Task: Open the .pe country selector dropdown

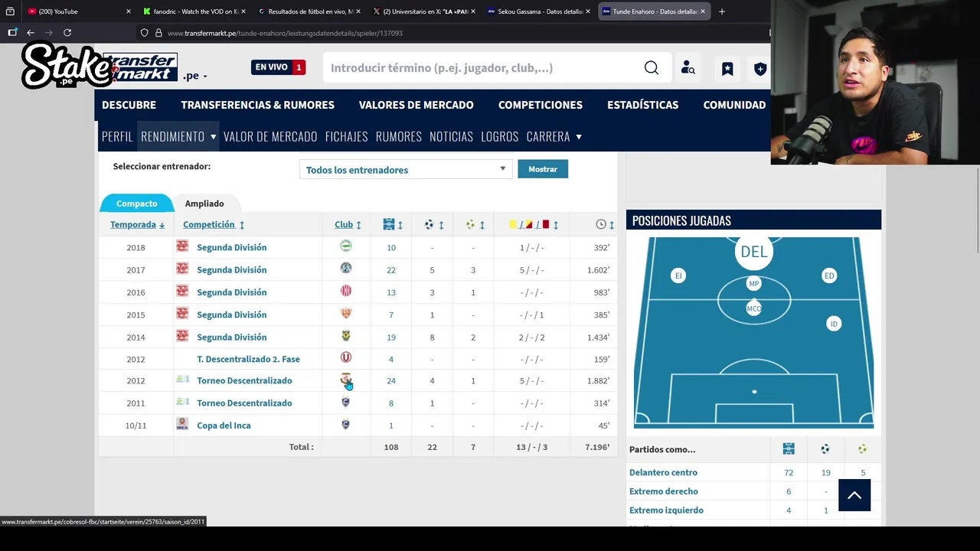Action: click(x=194, y=76)
